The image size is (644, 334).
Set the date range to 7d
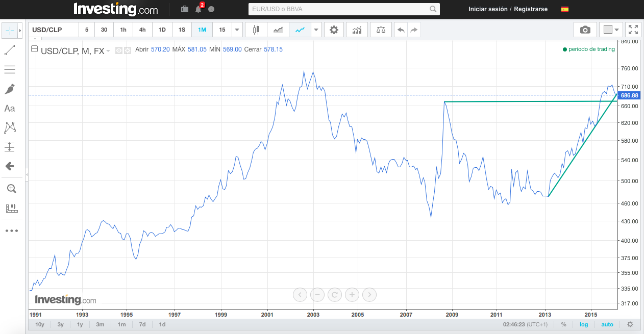tap(142, 324)
